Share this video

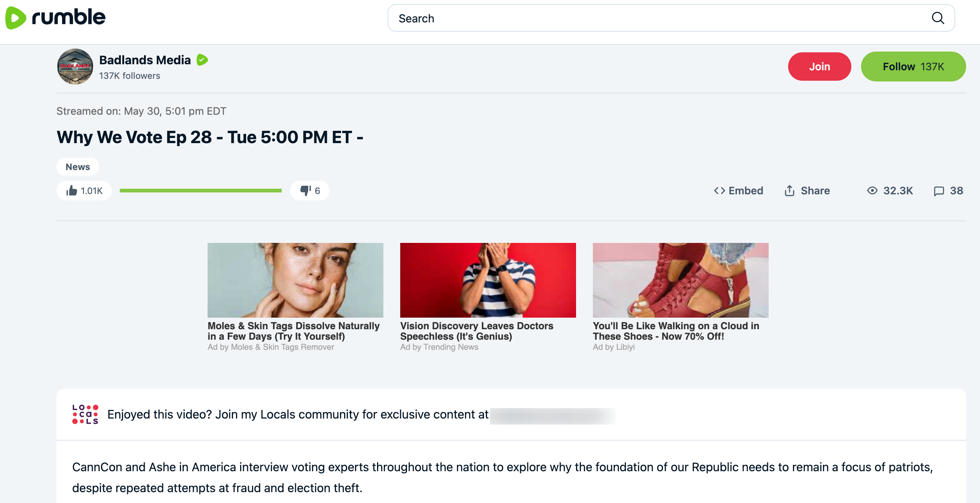(807, 191)
